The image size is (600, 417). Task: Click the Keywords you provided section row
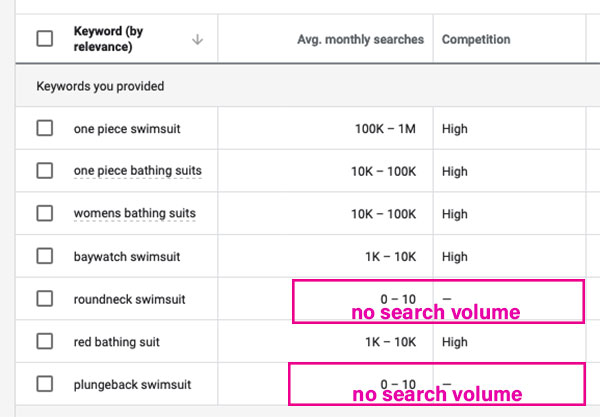click(x=308, y=86)
